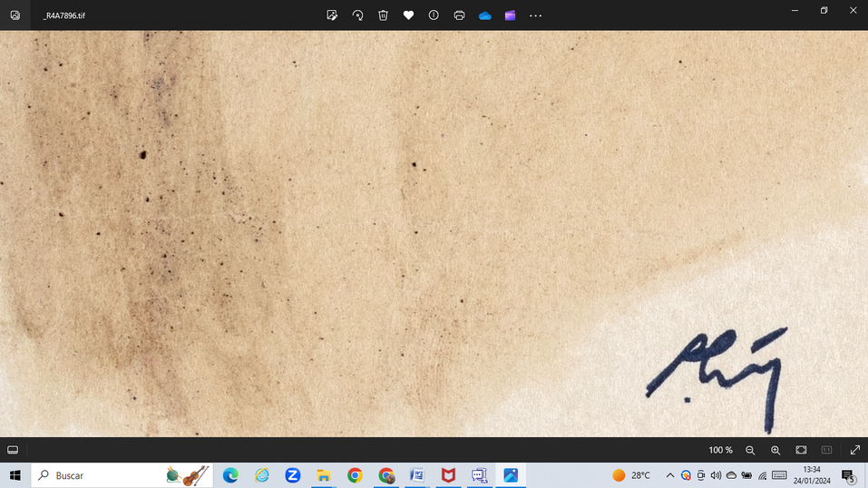The height and width of the screenshot is (488, 868).
Task: Toggle the filmstrip view at bottom left
Action: tap(13, 450)
